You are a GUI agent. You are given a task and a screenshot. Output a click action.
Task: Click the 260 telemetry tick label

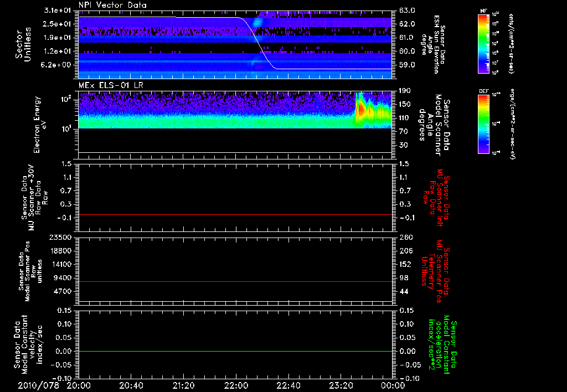click(x=405, y=238)
